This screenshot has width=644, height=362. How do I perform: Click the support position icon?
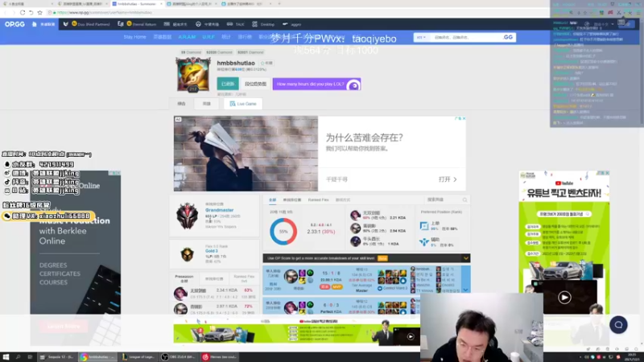pyautogui.click(x=424, y=242)
